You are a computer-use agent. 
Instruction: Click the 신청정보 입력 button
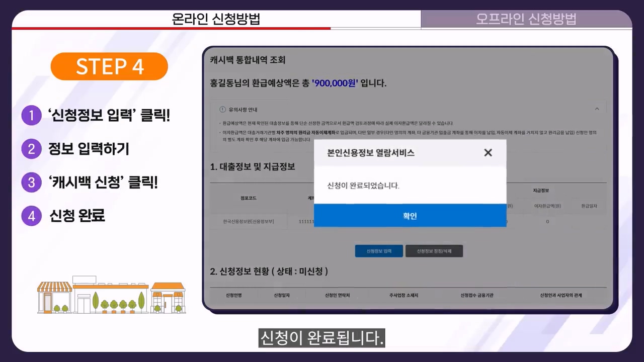[x=379, y=251]
